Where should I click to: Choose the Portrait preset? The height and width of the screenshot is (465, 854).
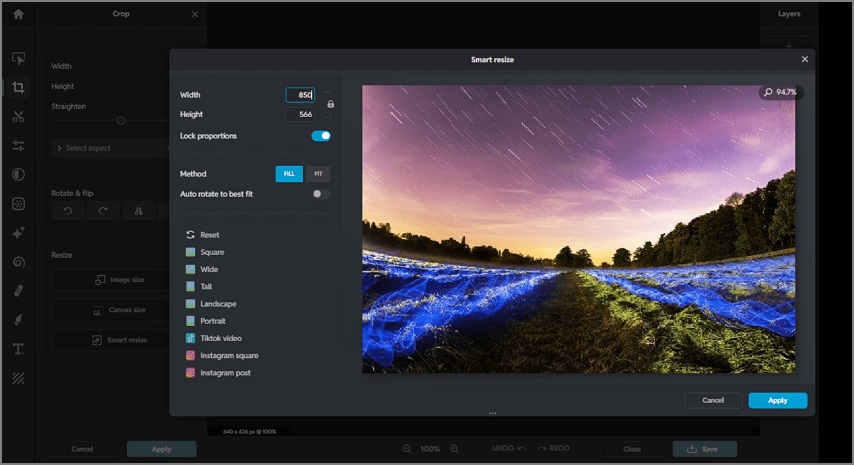(x=205, y=321)
